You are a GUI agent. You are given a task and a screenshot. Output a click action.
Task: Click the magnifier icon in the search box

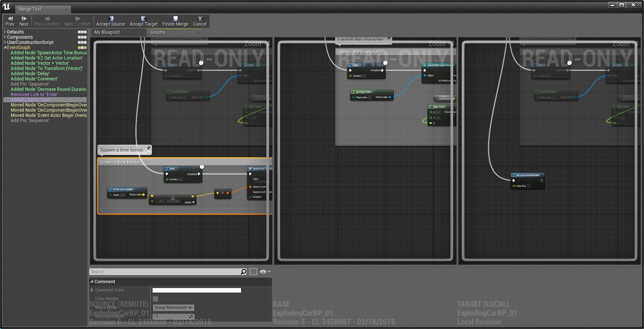point(244,272)
